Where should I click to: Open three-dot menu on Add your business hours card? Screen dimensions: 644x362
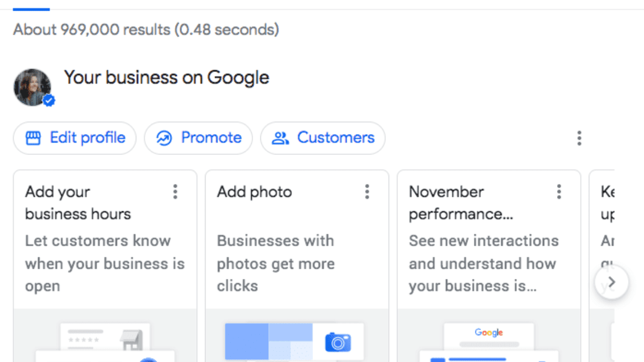point(175,191)
